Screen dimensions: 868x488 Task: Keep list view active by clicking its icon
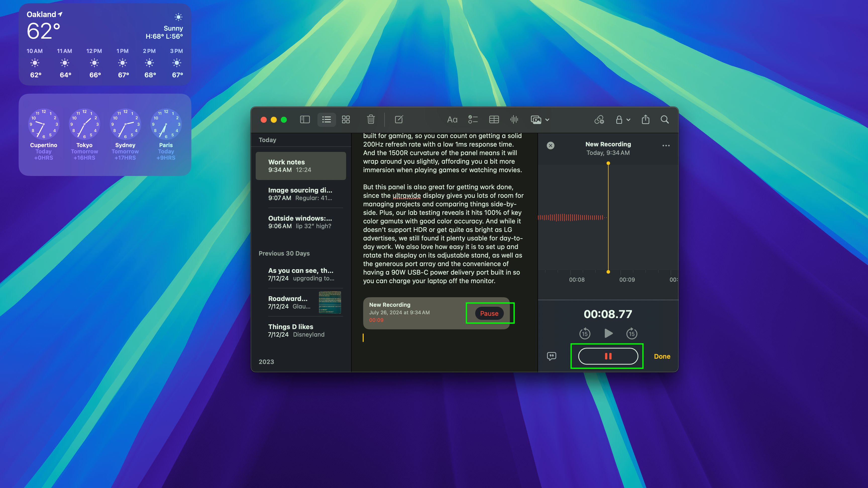point(326,119)
